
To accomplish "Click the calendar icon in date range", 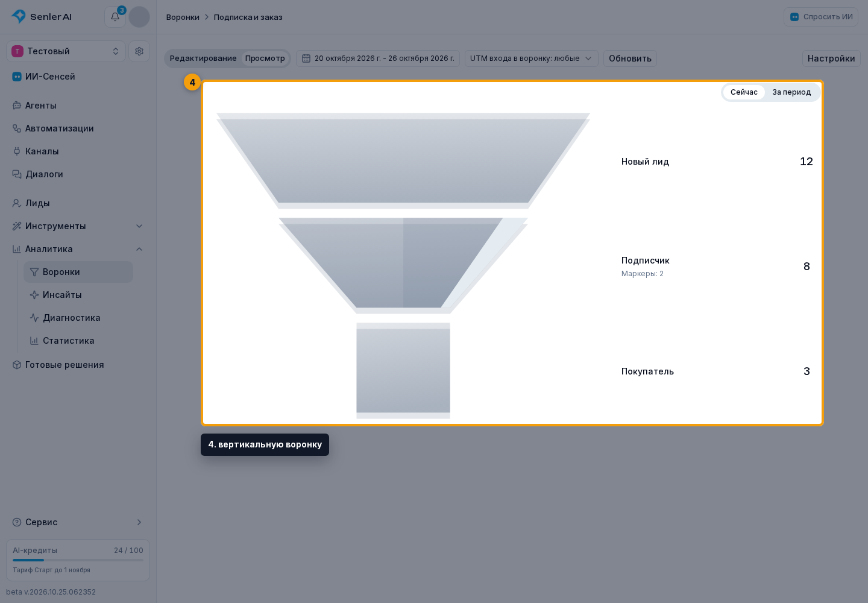I will tap(306, 58).
